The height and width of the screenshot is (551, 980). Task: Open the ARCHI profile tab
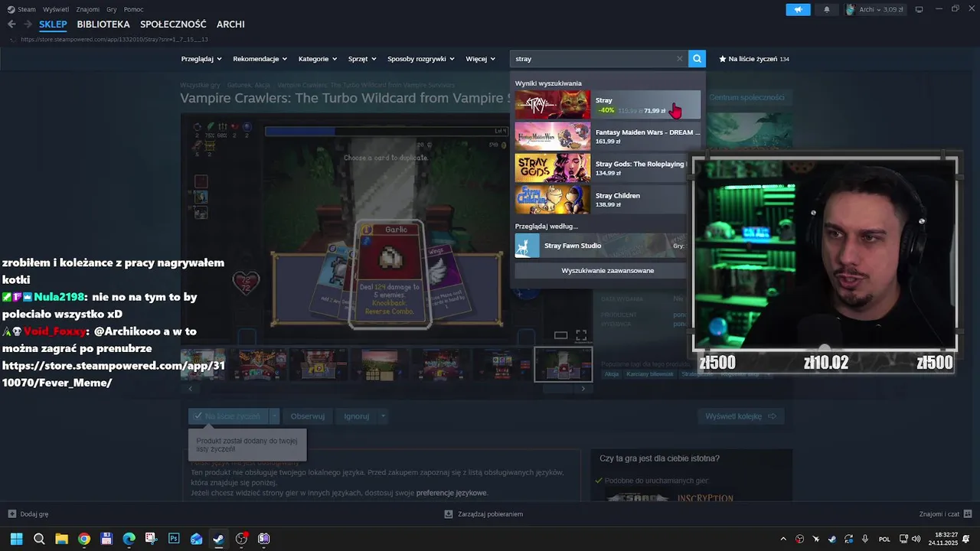pos(230,24)
